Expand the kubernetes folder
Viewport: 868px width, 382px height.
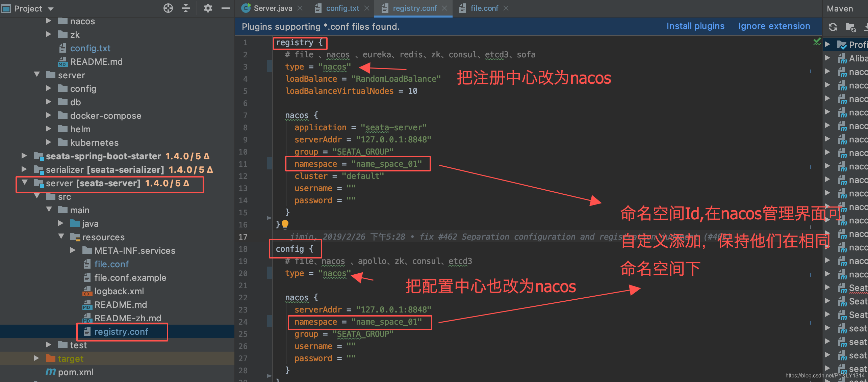pos(48,142)
